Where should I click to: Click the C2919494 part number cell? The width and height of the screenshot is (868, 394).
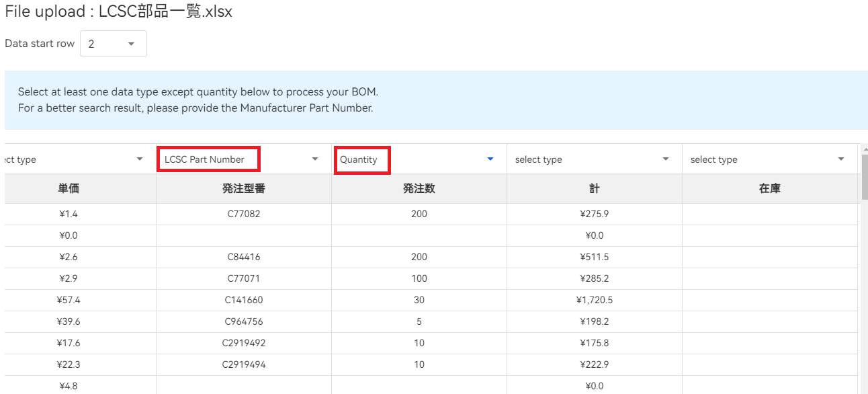point(244,365)
